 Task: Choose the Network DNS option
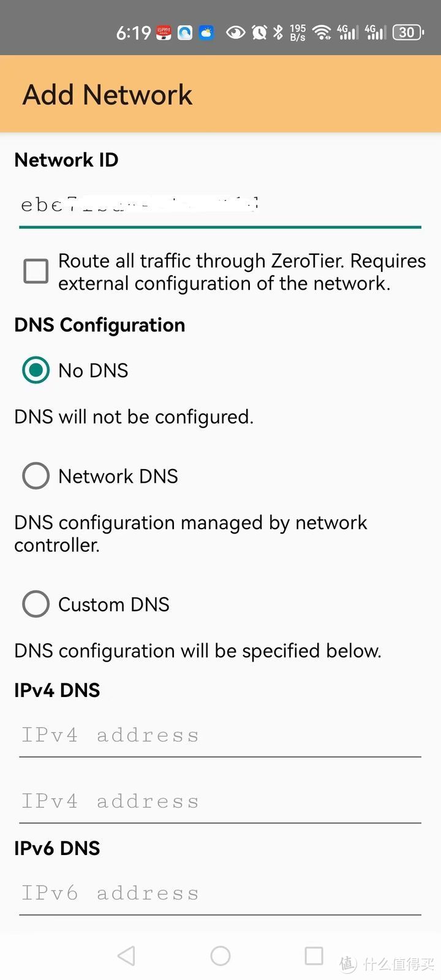pos(35,475)
